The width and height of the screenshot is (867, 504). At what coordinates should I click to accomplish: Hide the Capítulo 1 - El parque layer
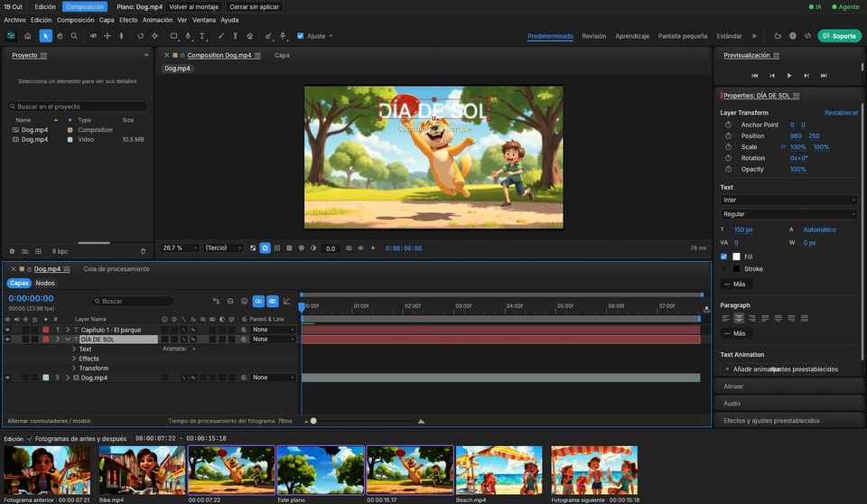point(8,330)
